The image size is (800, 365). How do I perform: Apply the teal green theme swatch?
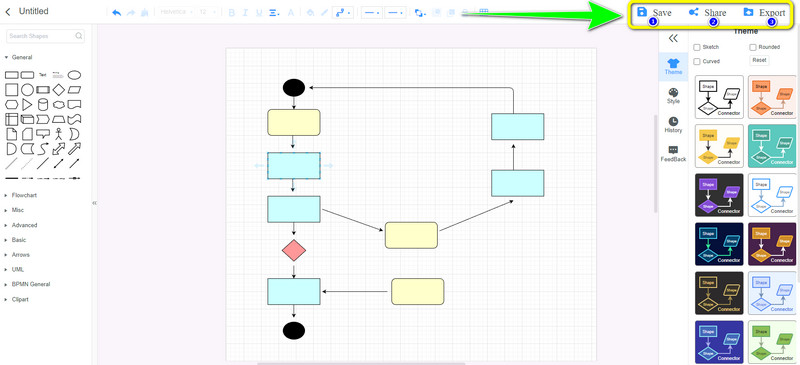(771, 147)
